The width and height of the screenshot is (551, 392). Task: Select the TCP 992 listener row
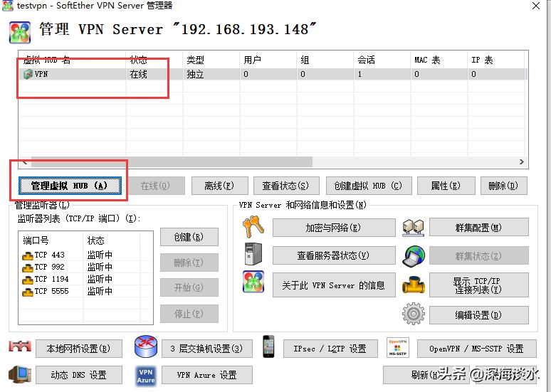[85, 267]
